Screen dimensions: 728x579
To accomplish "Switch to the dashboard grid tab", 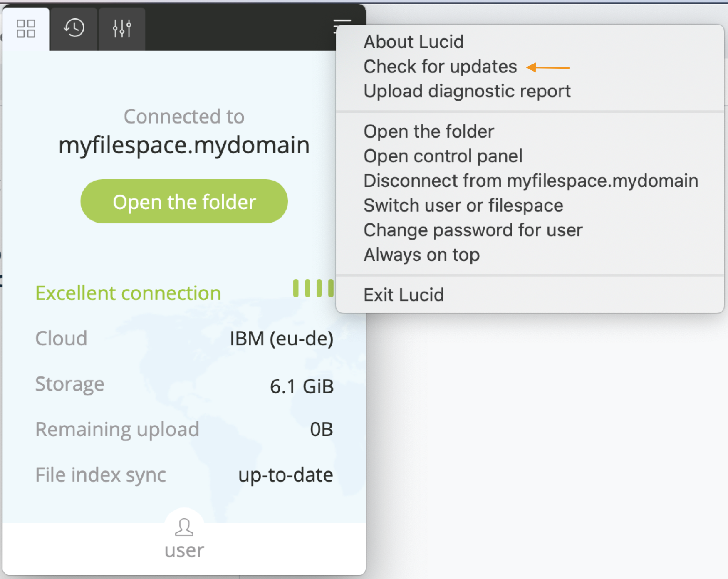I will pos(26,29).
